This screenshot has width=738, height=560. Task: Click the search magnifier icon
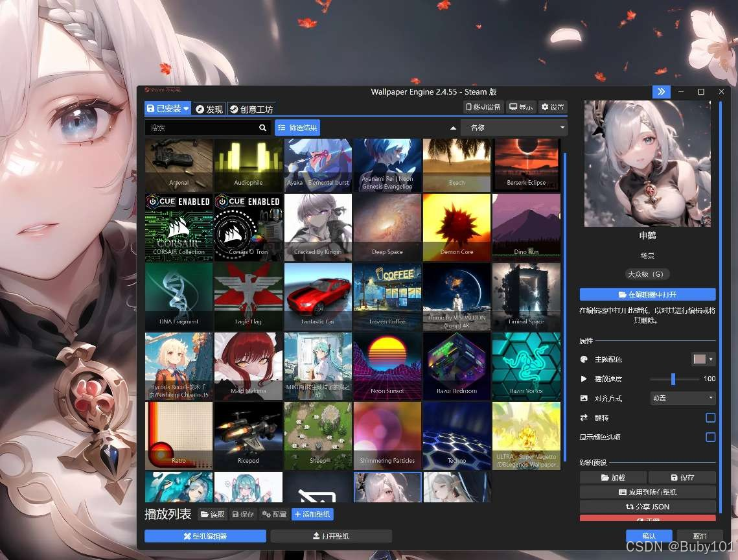pos(262,128)
